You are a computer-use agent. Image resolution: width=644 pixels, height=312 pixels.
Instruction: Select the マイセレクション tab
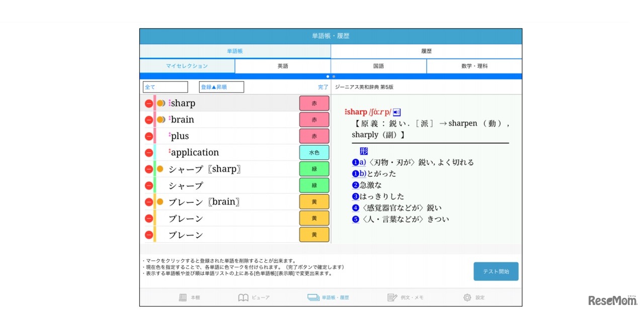click(x=187, y=66)
